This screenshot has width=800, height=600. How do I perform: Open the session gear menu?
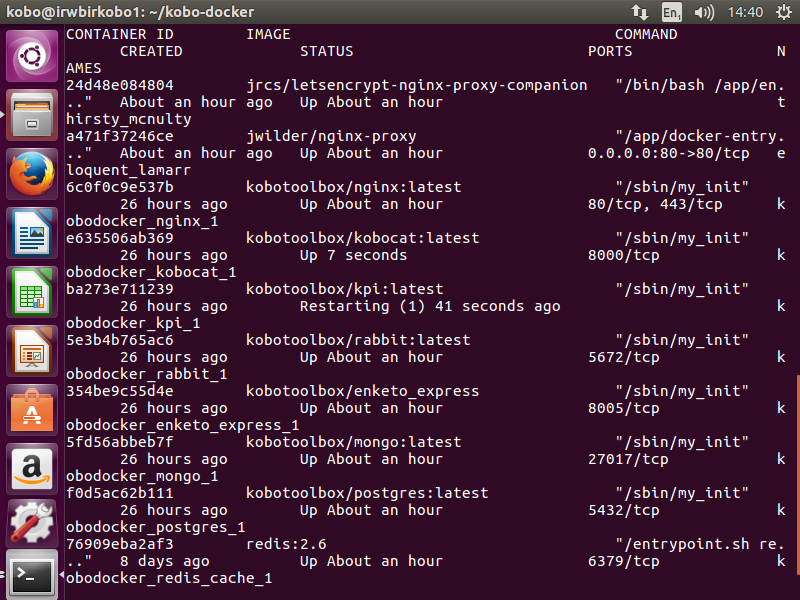pos(781,12)
